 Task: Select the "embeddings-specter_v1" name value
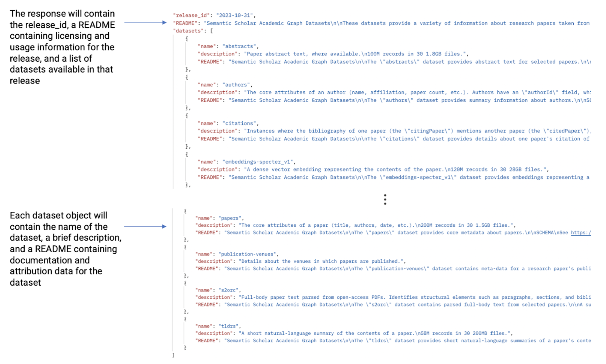[258, 162]
